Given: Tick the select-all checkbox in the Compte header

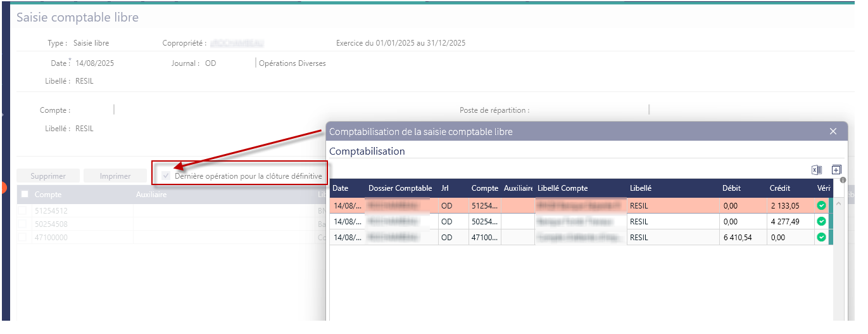Looking at the screenshot, I should point(25,195).
